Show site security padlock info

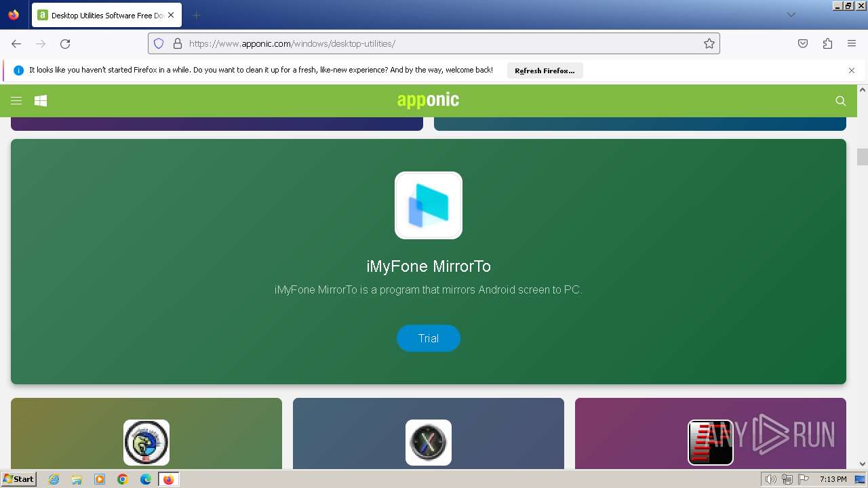(178, 43)
